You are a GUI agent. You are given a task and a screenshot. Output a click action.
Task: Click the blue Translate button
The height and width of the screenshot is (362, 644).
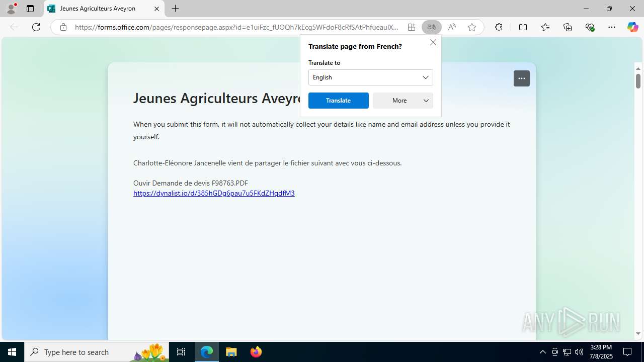[x=339, y=101]
